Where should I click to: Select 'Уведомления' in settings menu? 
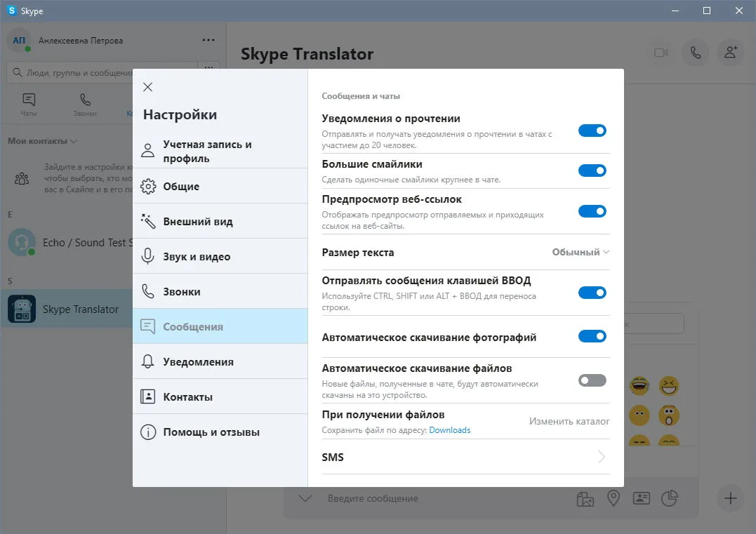220,361
